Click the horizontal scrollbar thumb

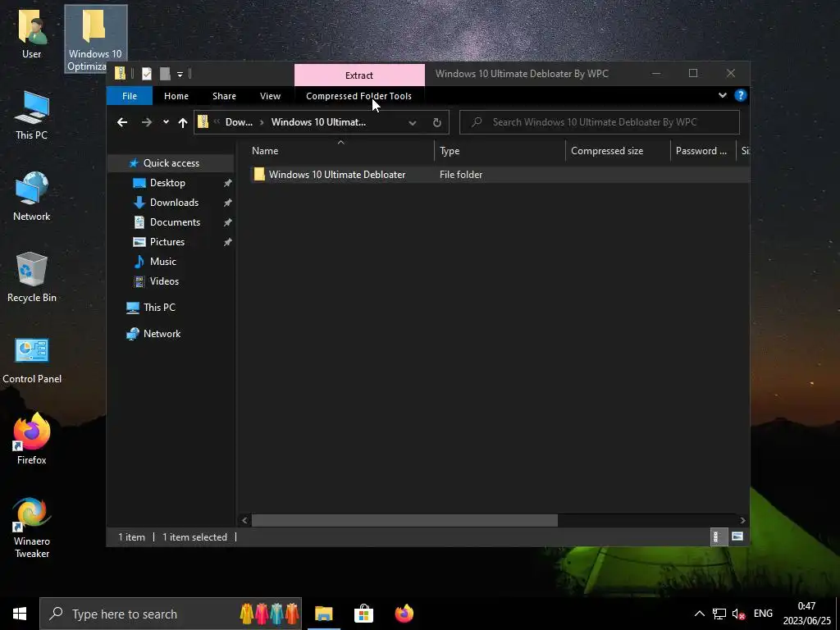click(x=404, y=520)
